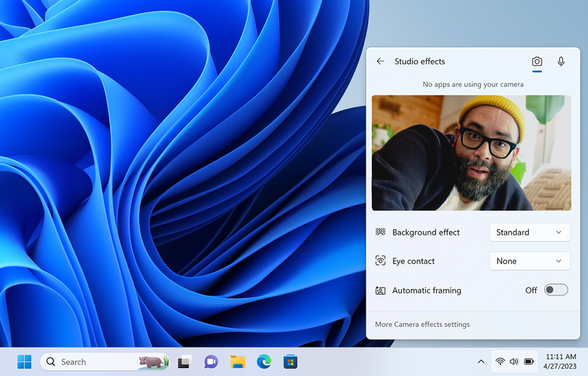Viewport: 588px width, 376px height.
Task: Open File Explorer from taskbar
Action: tap(237, 362)
